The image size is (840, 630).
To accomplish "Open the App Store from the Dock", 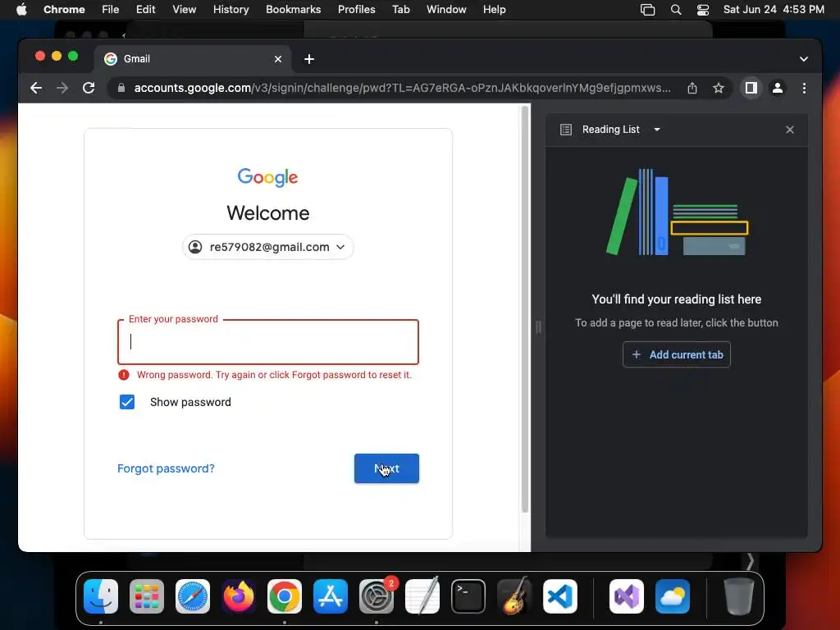I will (331, 596).
